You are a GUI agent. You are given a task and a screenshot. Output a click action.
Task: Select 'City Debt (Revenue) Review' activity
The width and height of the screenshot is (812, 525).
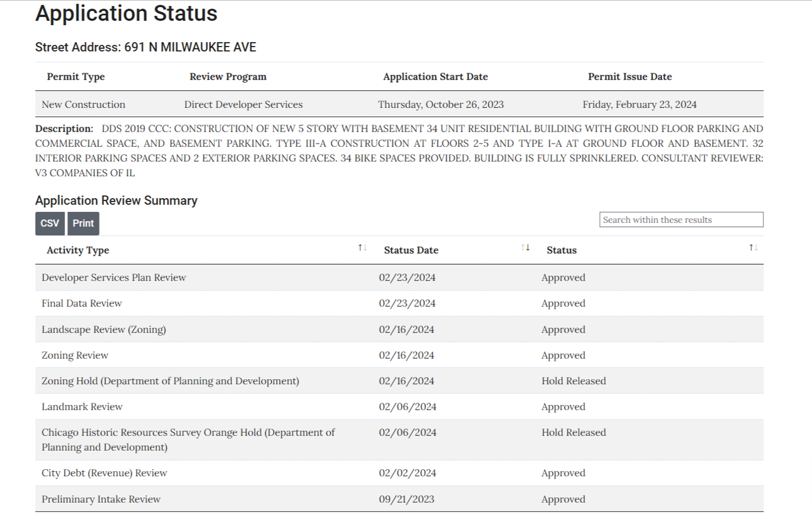[104, 473]
